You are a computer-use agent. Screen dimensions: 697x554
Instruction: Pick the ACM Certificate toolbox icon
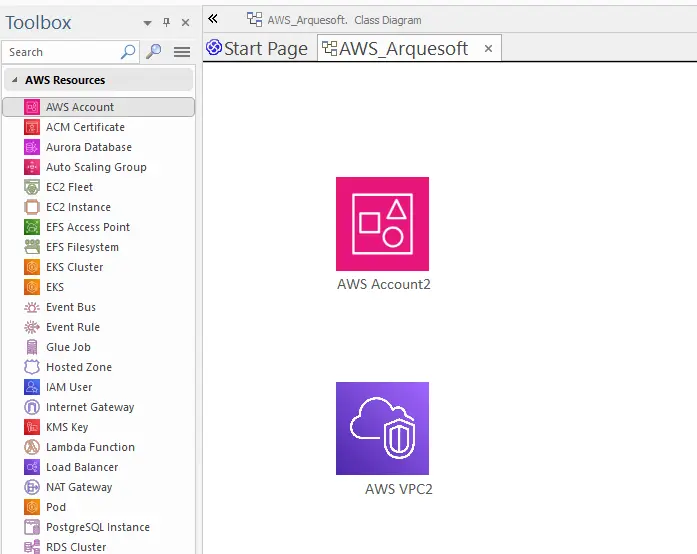tap(32, 127)
